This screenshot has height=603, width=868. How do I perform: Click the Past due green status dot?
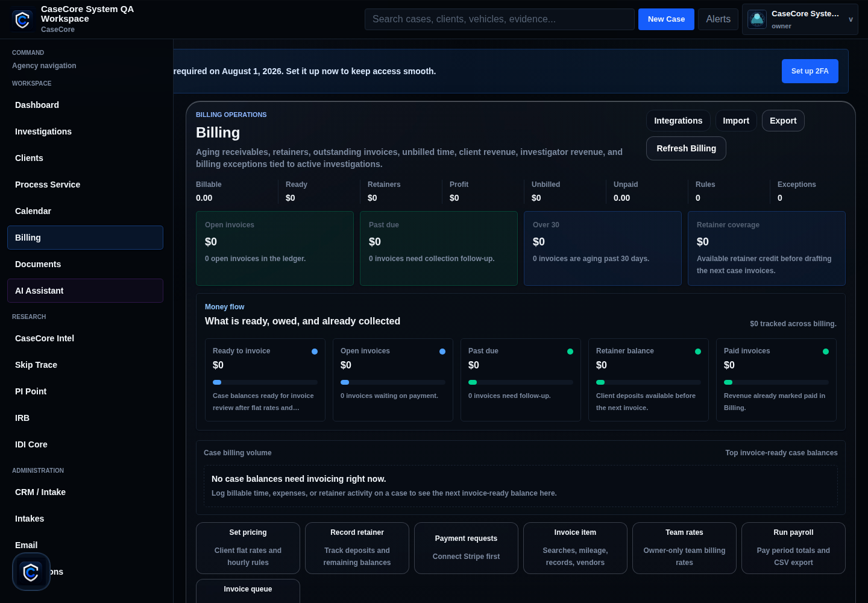(x=570, y=352)
